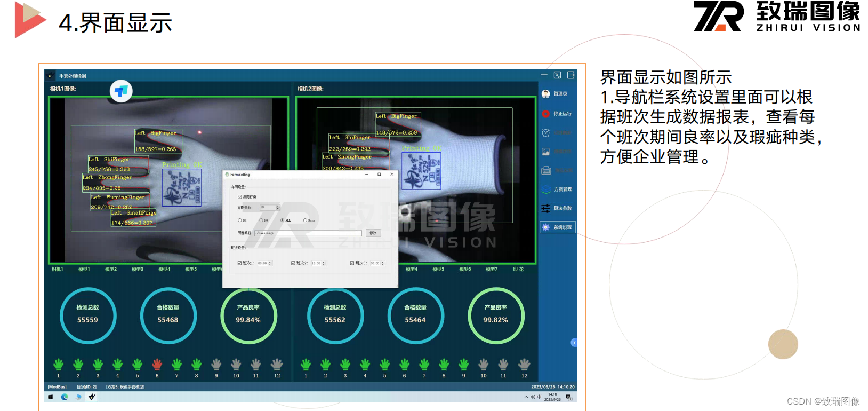Viewport: 868px width, 411px height.
Task: Click the greyed alarm clock sidebar icon
Action: click(x=545, y=133)
